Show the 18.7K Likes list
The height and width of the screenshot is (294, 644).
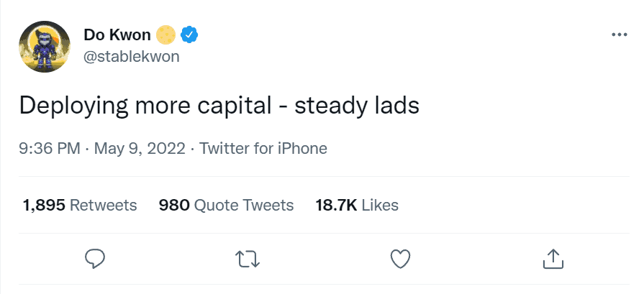click(x=357, y=206)
